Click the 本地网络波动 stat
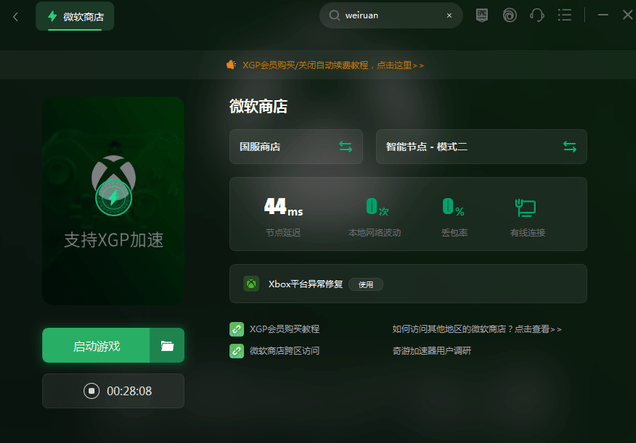The image size is (636, 443). click(x=374, y=217)
